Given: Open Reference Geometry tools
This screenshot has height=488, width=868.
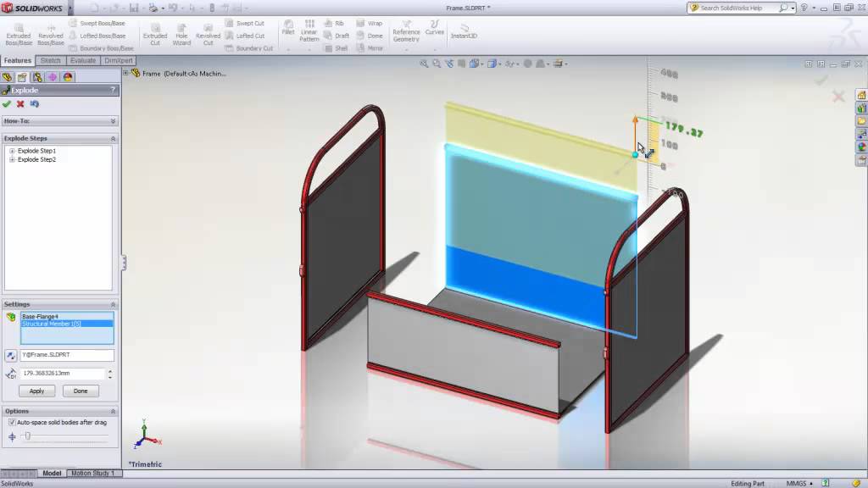Looking at the screenshot, I should (406, 31).
